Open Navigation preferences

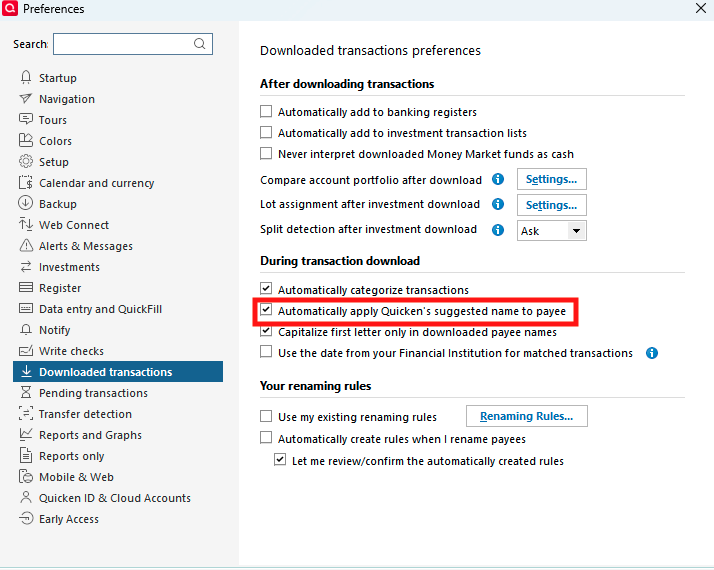(x=66, y=99)
